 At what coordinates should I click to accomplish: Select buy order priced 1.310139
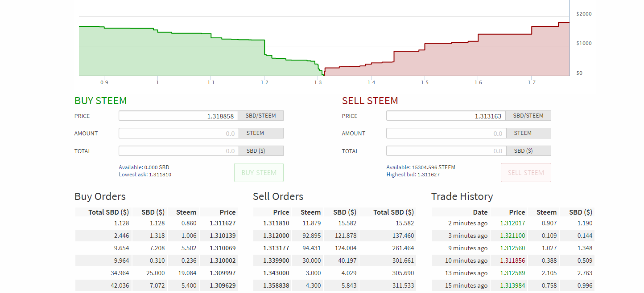(x=157, y=236)
